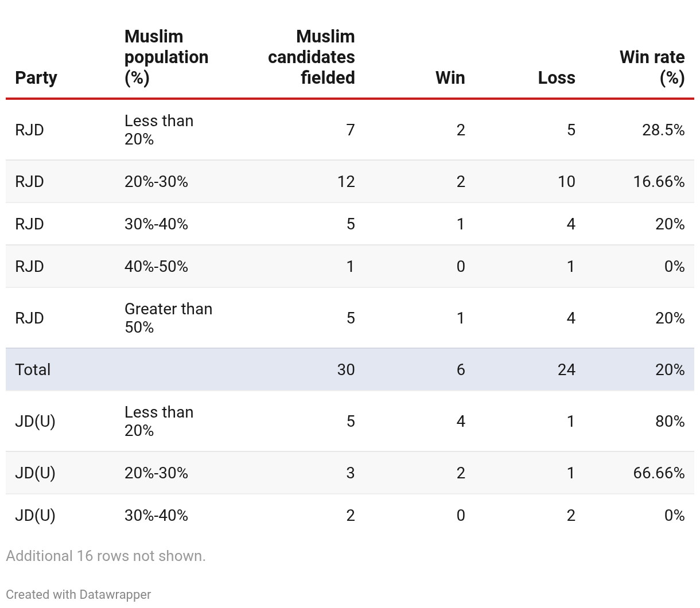
Task: Open the Created with Datawrapper link
Action: coord(79,594)
